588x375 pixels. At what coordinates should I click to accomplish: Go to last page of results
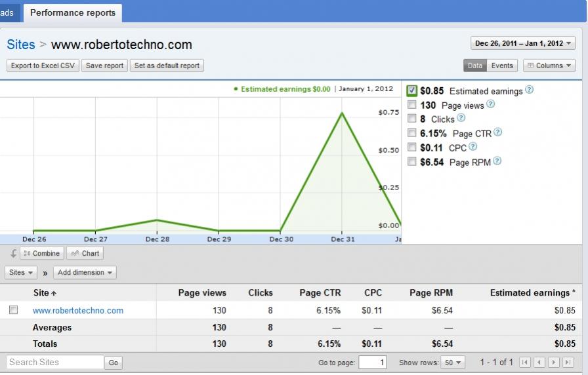[x=568, y=363]
